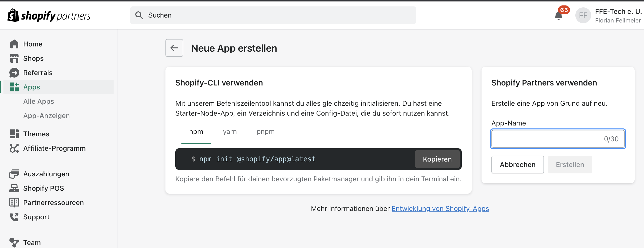Click the Themes icon in sidebar

pos(14,134)
